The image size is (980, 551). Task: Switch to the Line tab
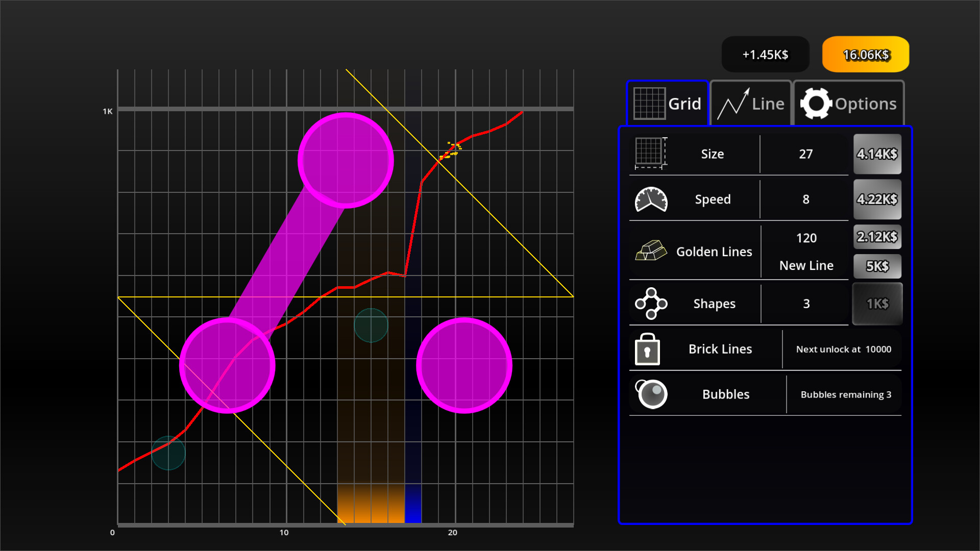(x=750, y=103)
